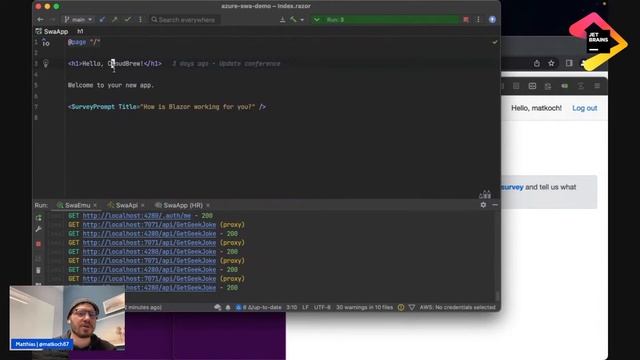Click the browser's Share icon
The image size is (640, 360).
537,63
